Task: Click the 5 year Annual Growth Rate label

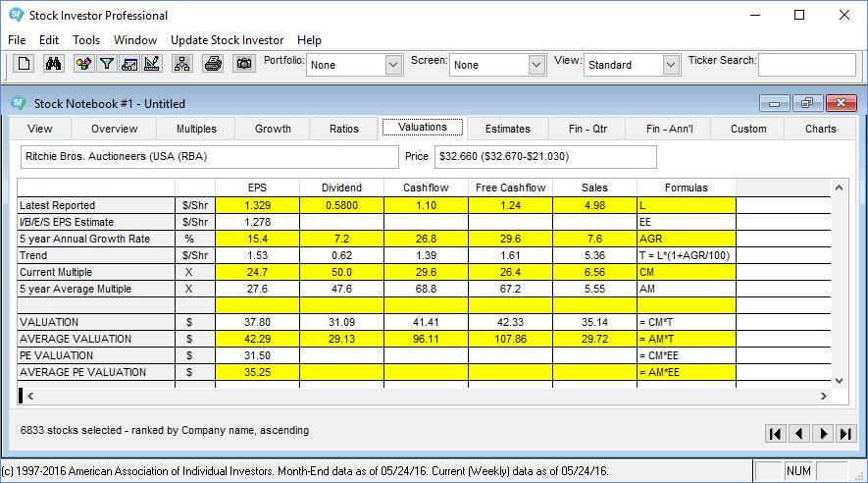Action: tap(84, 239)
